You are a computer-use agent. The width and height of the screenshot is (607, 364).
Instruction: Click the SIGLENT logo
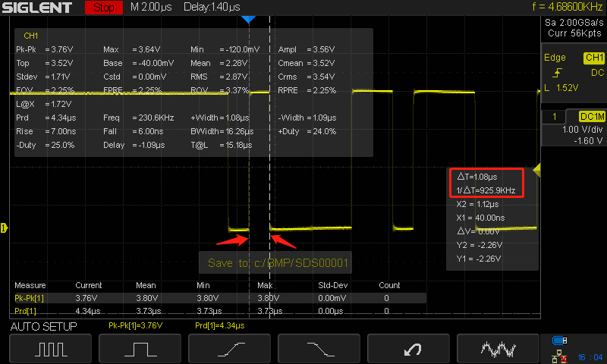37,8
